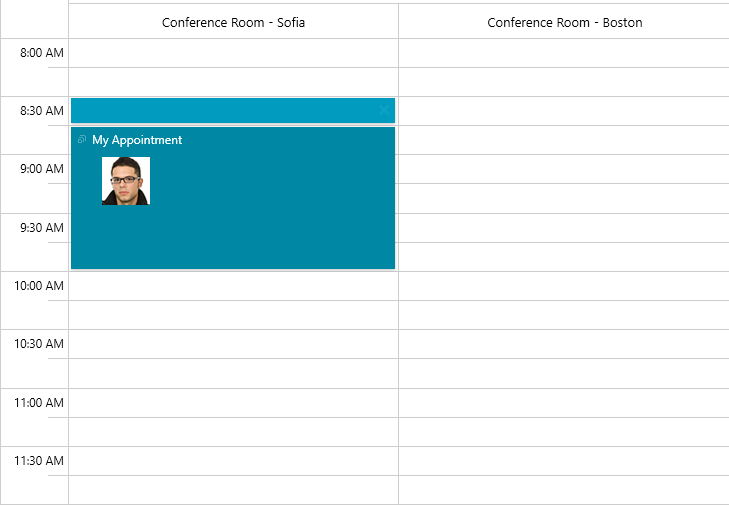Viewport: 729px width, 505px height.
Task: Click the 8:30 AM time label
Action: [42, 111]
